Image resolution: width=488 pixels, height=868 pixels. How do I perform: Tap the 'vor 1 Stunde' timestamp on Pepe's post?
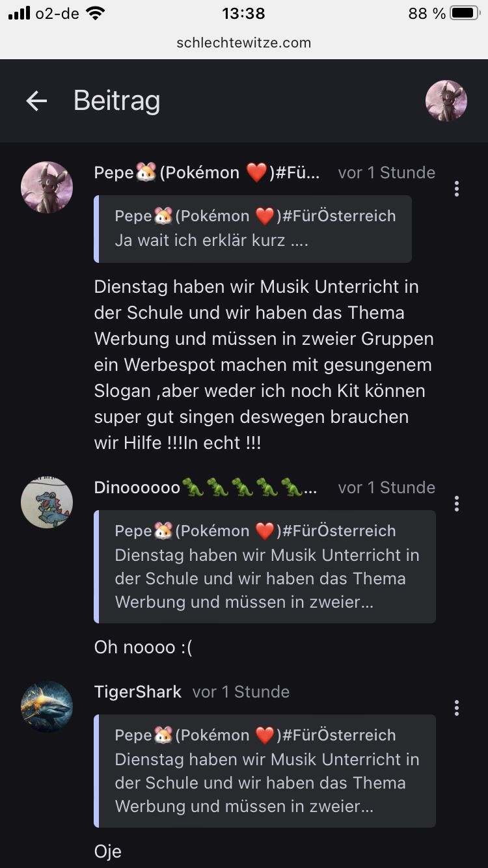386,172
